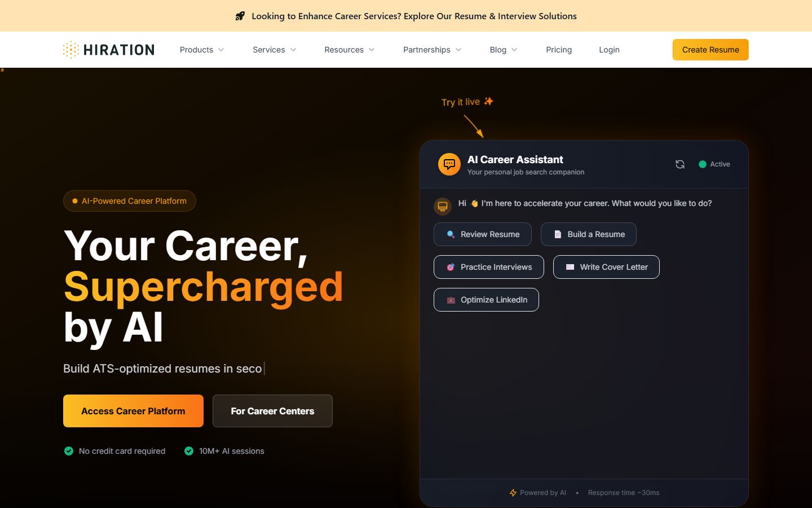Click the Create Resume button
The image size is (812, 508).
(x=710, y=50)
